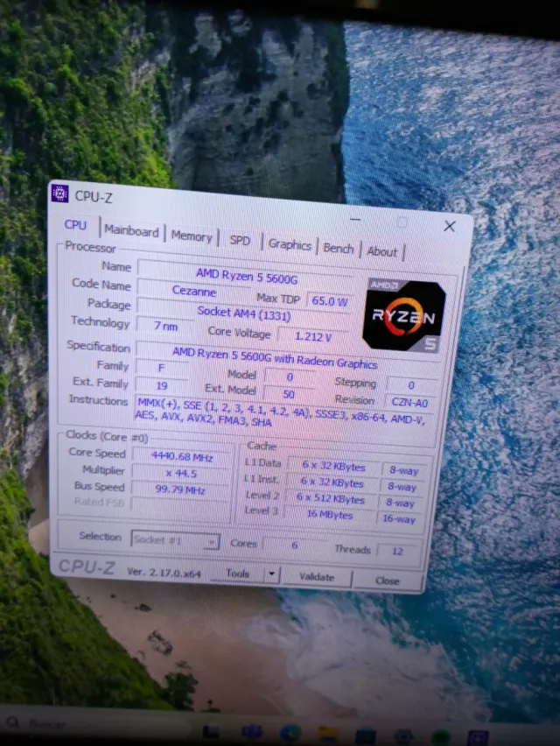The image size is (560, 746).
Task: Select the SPD tab
Action: click(240, 240)
